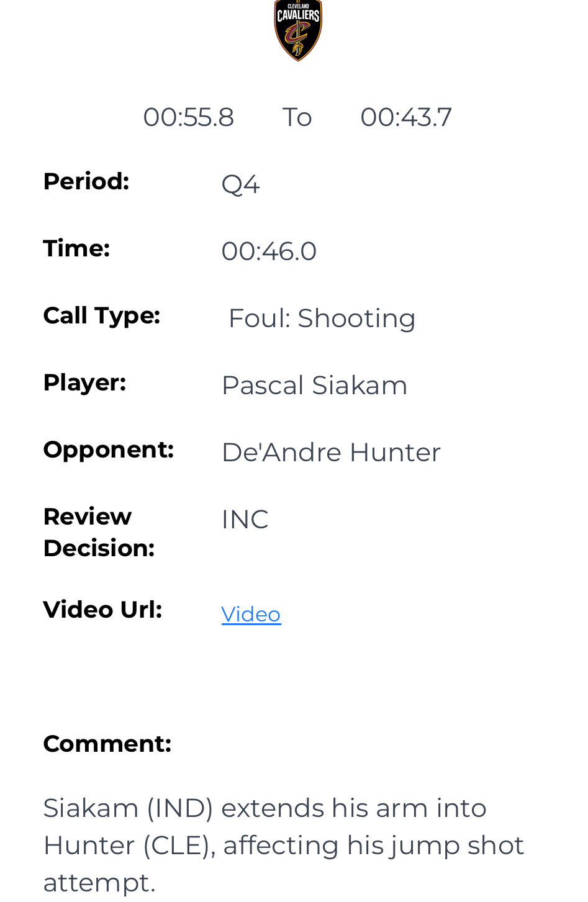
Task: Click the Time label
Action: [76, 248]
